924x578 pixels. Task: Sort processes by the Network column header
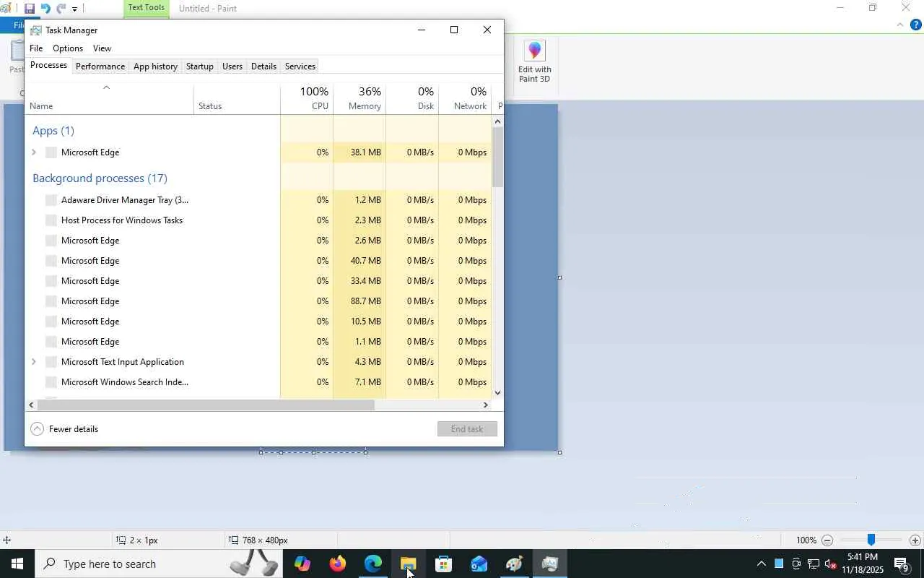465,99
